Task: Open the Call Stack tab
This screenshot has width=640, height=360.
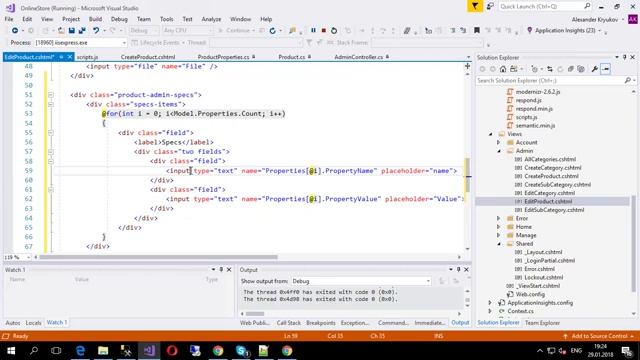Action: [289, 323]
